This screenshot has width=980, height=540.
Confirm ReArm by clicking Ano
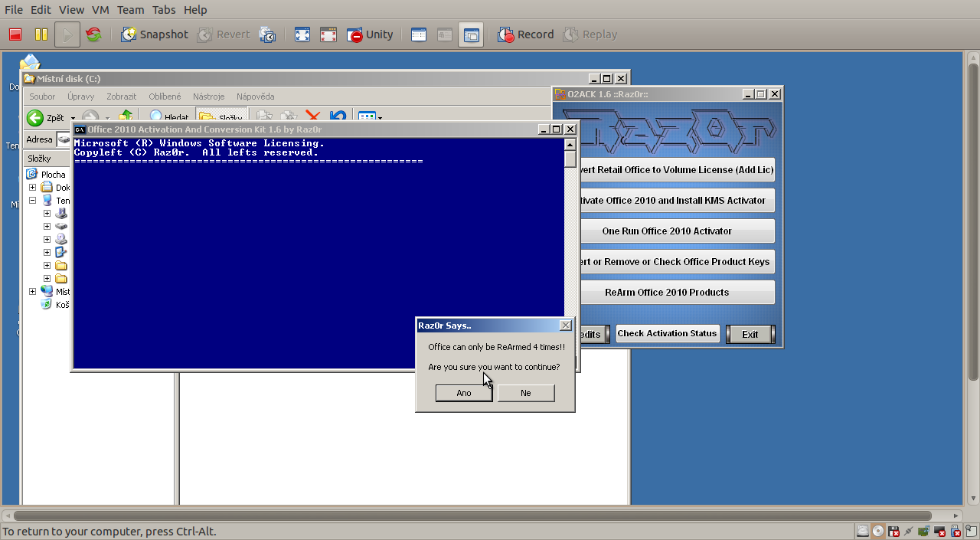tap(464, 393)
